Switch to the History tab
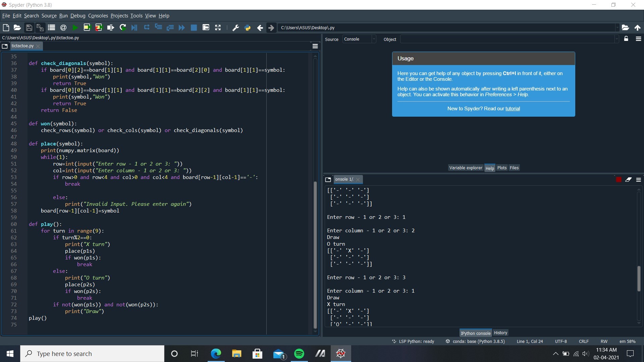This screenshot has height=362, width=644. tap(500, 333)
